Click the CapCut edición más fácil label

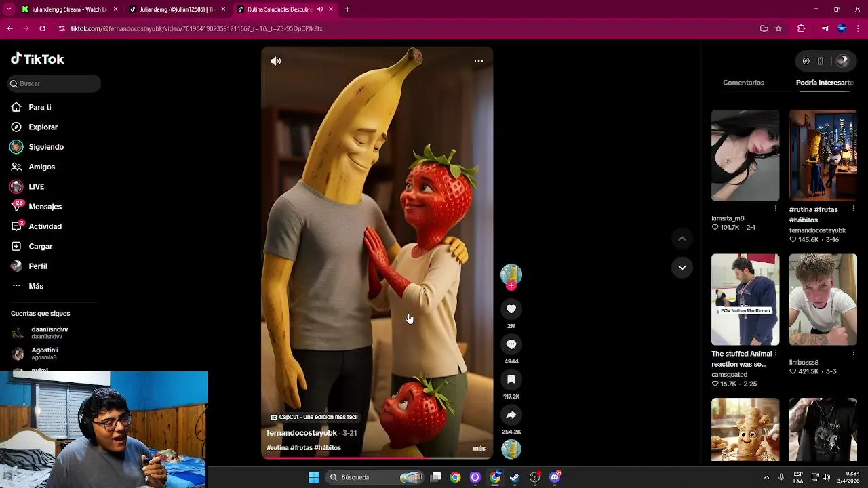(314, 417)
